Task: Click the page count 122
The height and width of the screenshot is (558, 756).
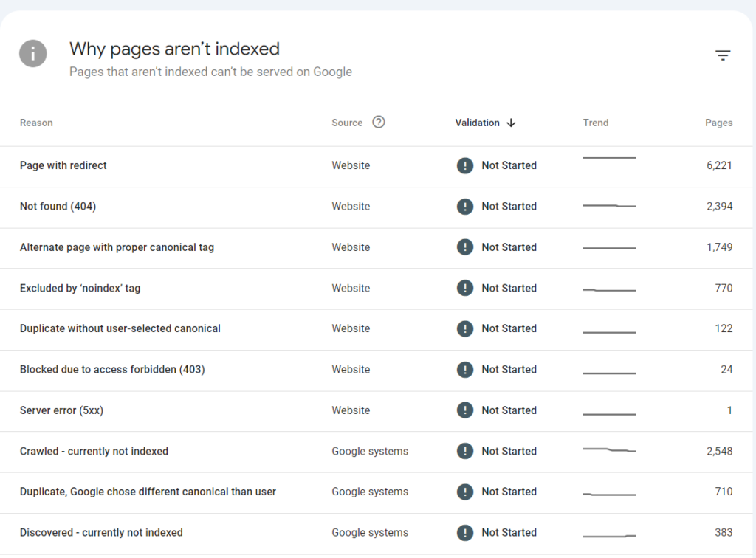Action: [724, 328]
